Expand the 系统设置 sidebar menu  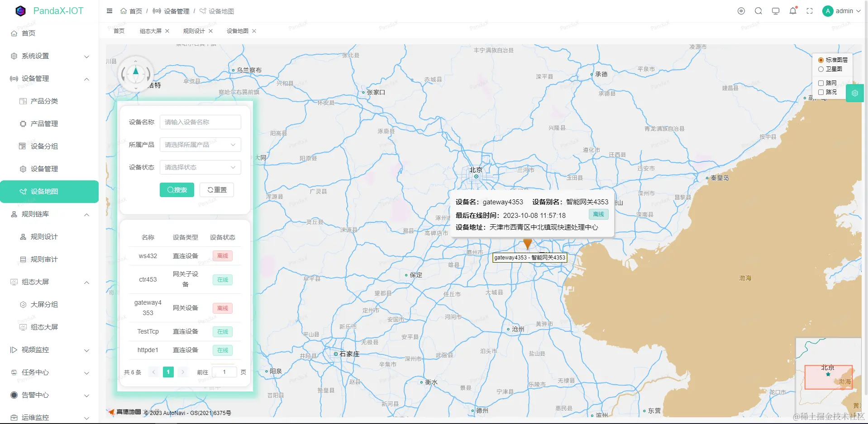click(49, 56)
